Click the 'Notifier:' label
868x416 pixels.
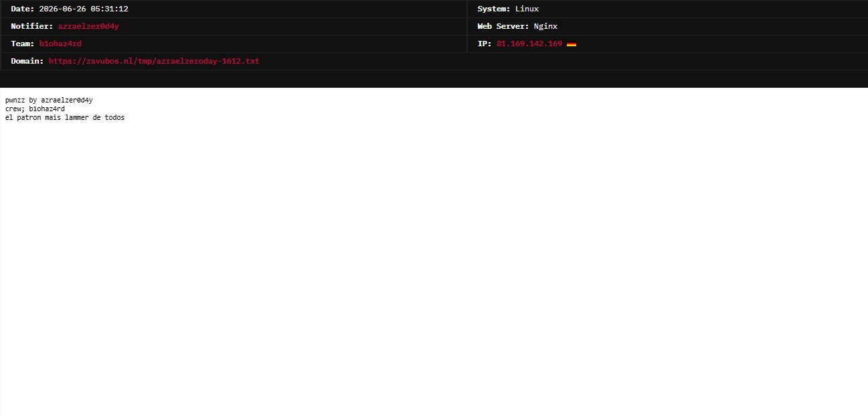click(32, 26)
